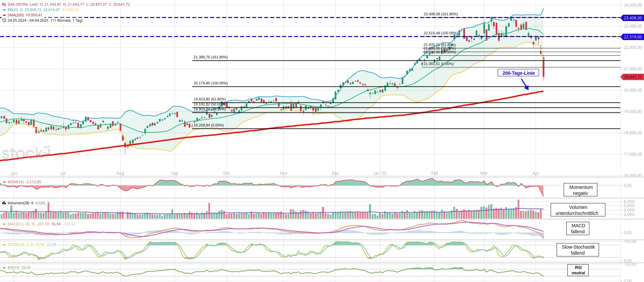Click the Slow-Stochastik fallend note
The width and height of the screenshot is (644, 282).
pos(578,250)
